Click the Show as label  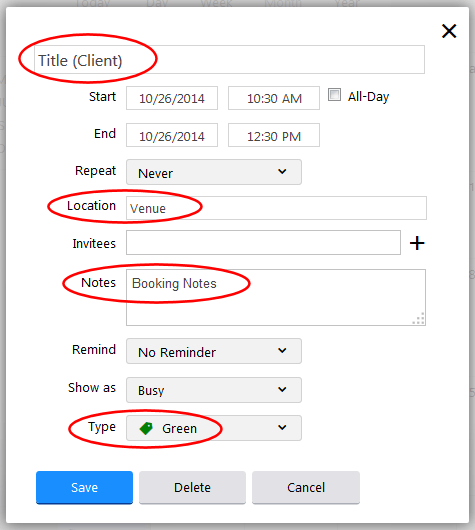click(92, 388)
